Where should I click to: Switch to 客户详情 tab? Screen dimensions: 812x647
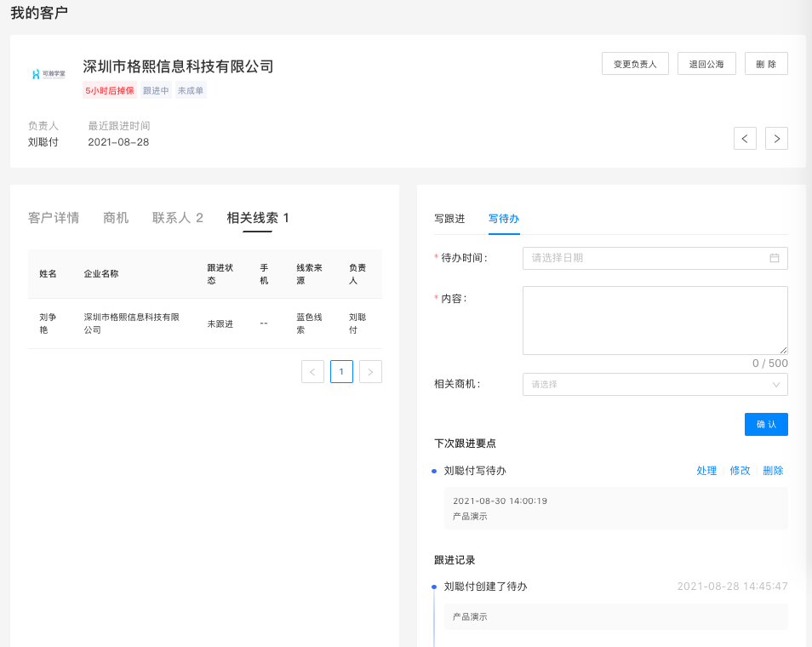(54, 218)
